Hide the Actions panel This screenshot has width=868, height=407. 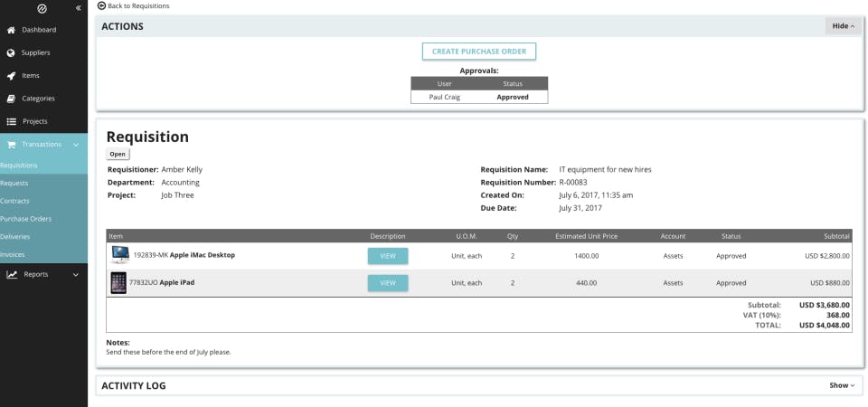[x=843, y=26]
